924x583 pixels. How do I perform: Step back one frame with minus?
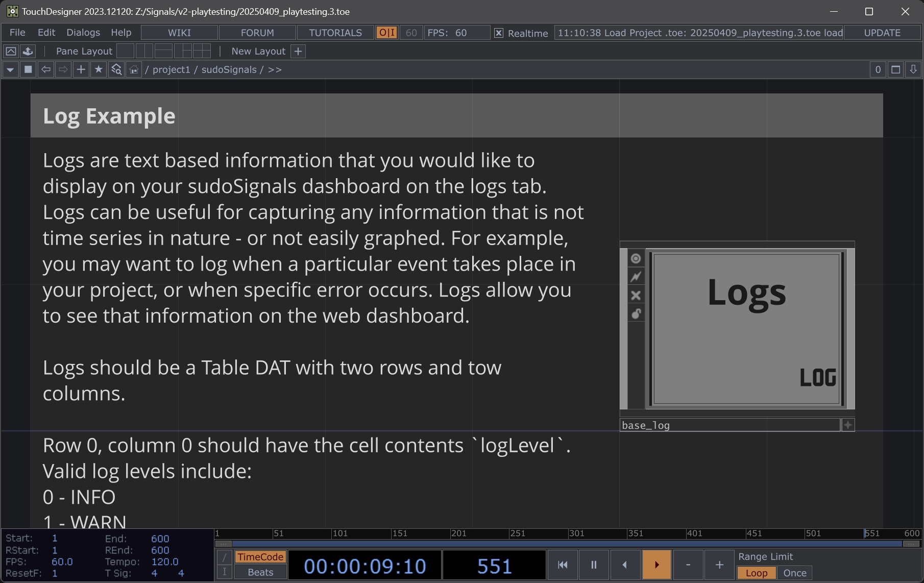coord(688,565)
